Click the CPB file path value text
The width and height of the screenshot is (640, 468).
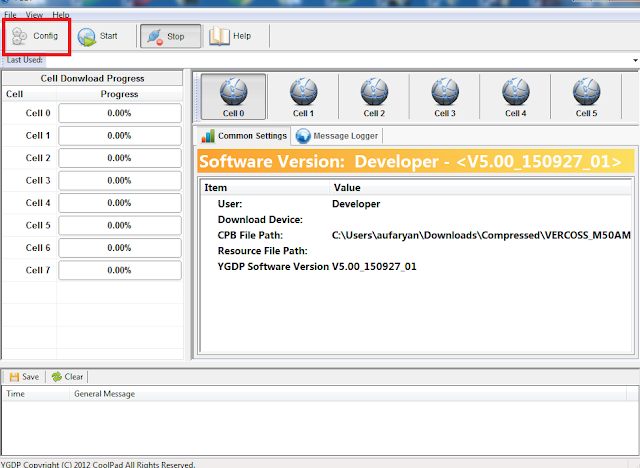click(481, 235)
